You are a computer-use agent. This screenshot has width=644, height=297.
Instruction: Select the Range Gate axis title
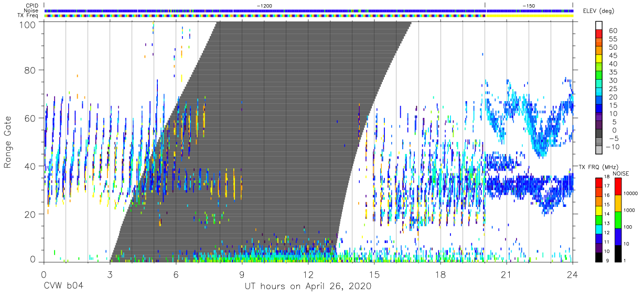click(8, 142)
